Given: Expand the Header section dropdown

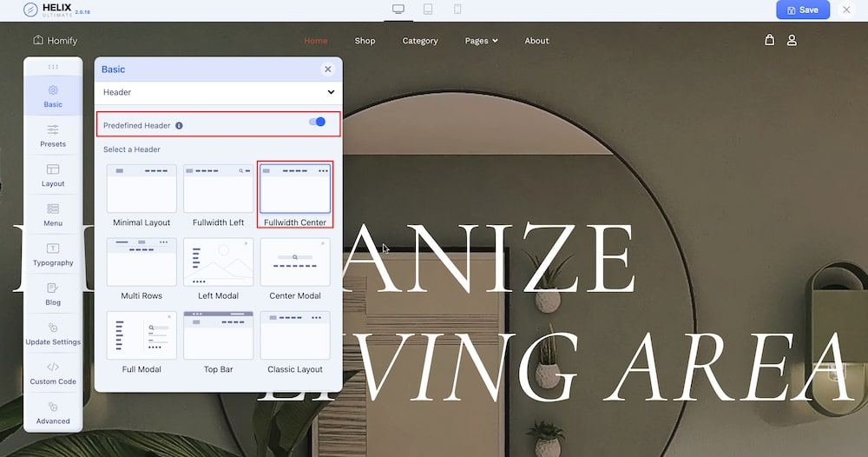Looking at the screenshot, I should click(x=219, y=92).
